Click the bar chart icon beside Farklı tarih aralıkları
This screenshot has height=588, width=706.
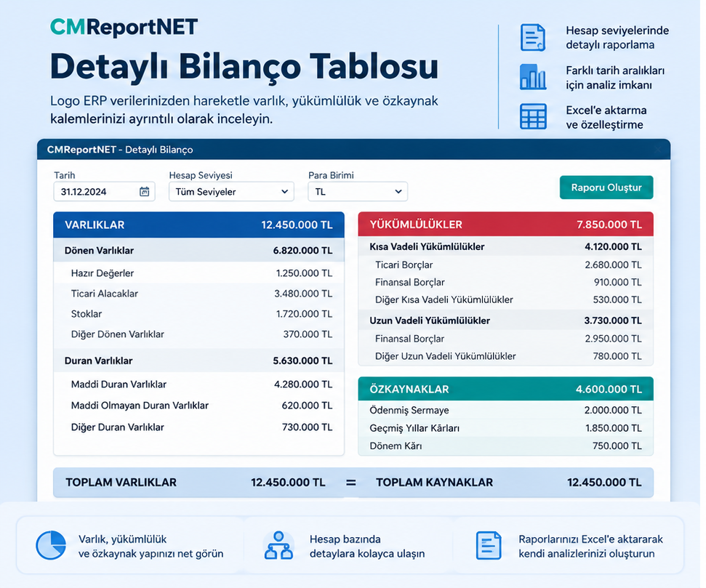point(533,77)
